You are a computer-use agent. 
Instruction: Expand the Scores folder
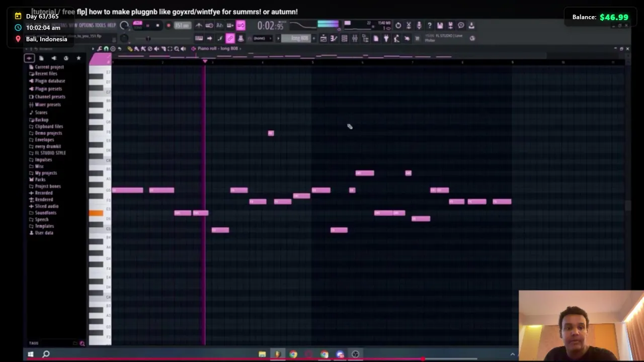click(38, 112)
